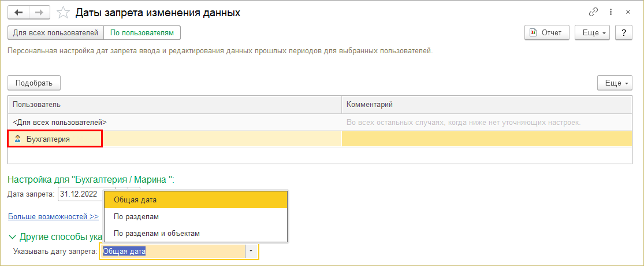Click the forward navigation arrow
The height and width of the screenshot is (266, 644).
click(x=40, y=12)
